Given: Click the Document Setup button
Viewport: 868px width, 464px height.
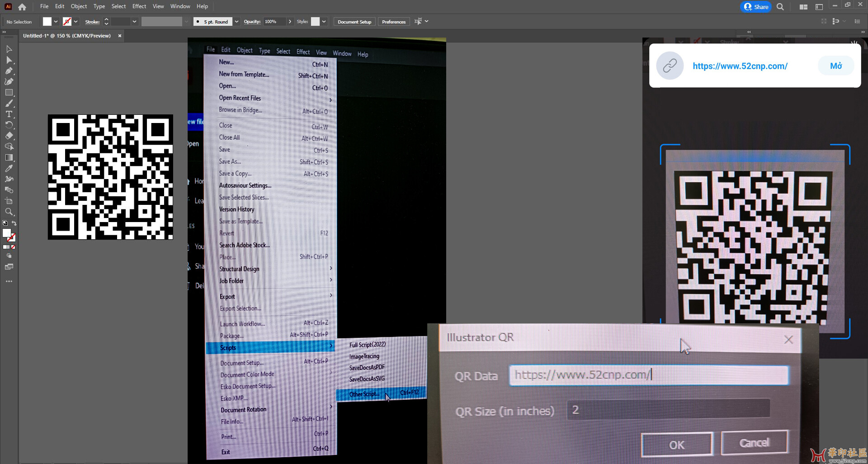Looking at the screenshot, I should click(354, 22).
